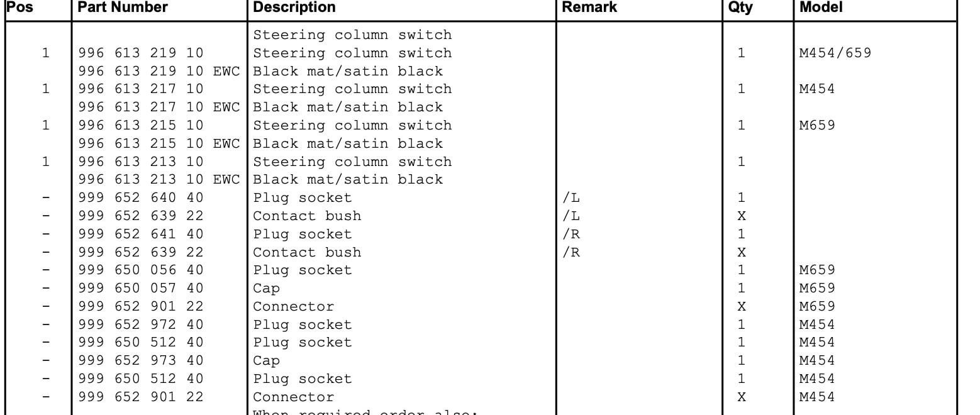This screenshot has width=980, height=415.
Task: Click the Pos column header
Action: (19, 8)
